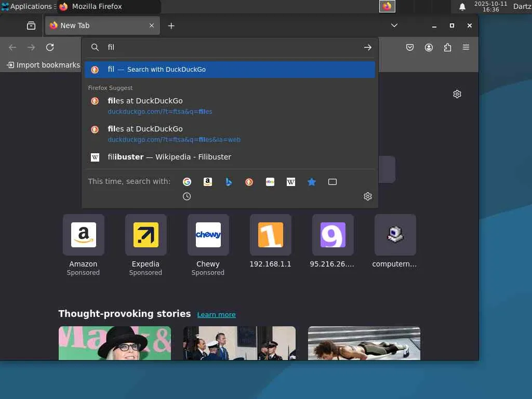Select the New Tab tab

102,25
